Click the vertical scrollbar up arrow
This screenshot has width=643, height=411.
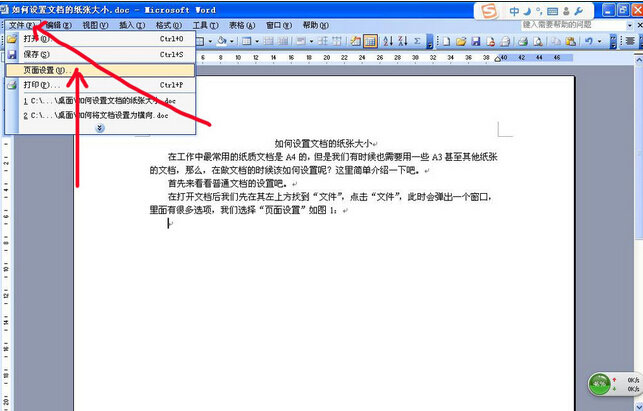pos(639,60)
